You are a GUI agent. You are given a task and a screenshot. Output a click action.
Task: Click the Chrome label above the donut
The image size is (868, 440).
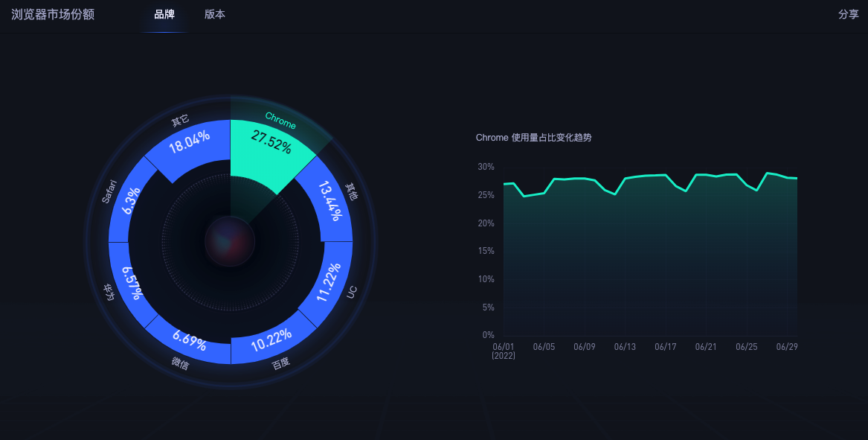click(280, 121)
